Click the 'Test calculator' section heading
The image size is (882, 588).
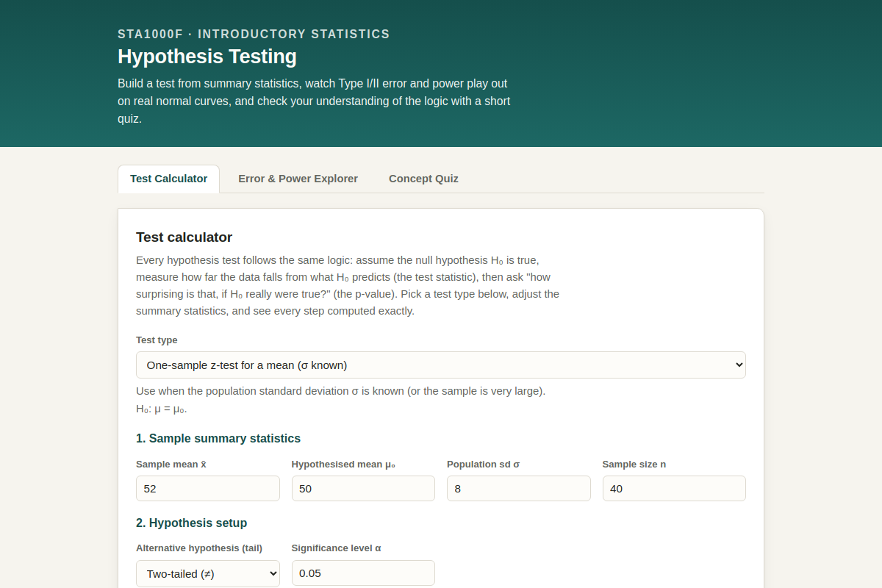[x=184, y=237]
